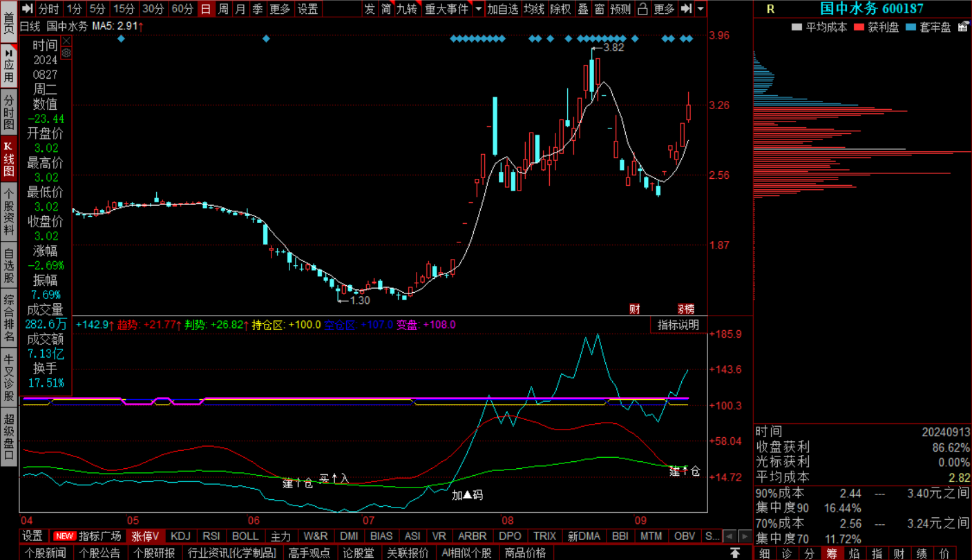Screen dimensions: 972x560
Task: Click 重大事件 in the toolbar
Action: click(x=447, y=9)
